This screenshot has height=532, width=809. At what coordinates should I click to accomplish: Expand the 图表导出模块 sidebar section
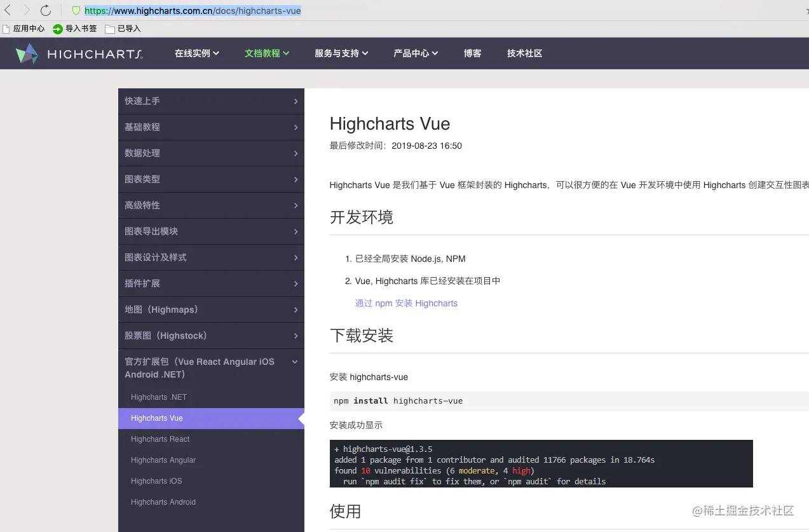tap(211, 231)
